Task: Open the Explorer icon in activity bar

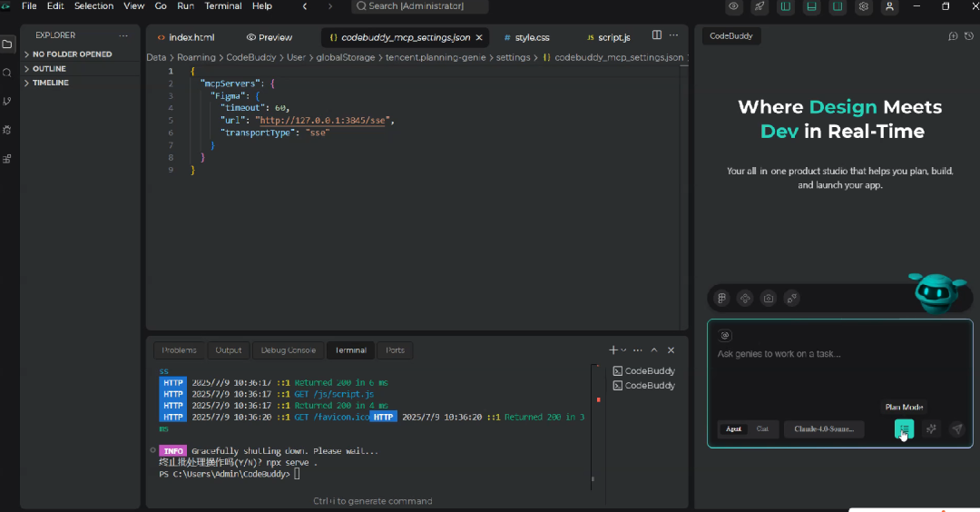Action: [x=7, y=44]
